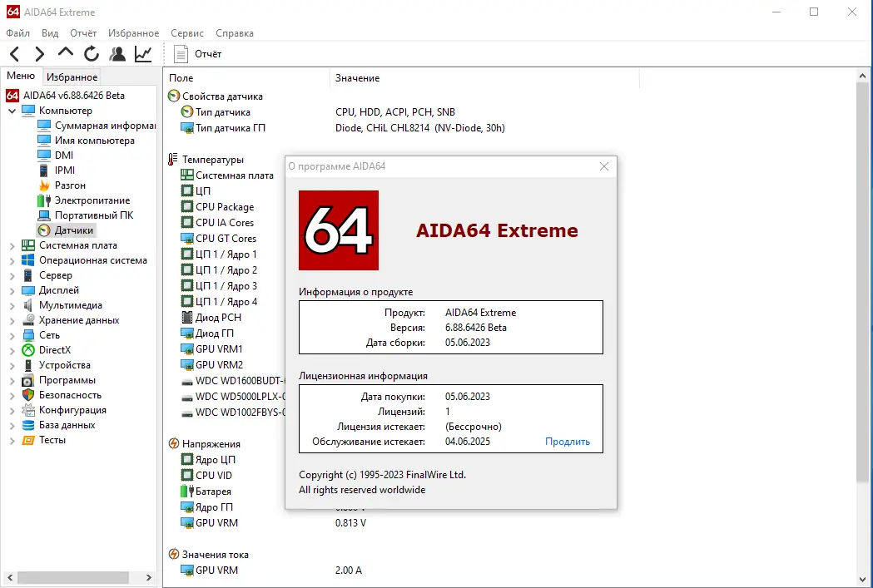The height and width of the screenshot is (588, 873).
Task: Click the IPMI tree item icon
Action: [x=44, y=170]
